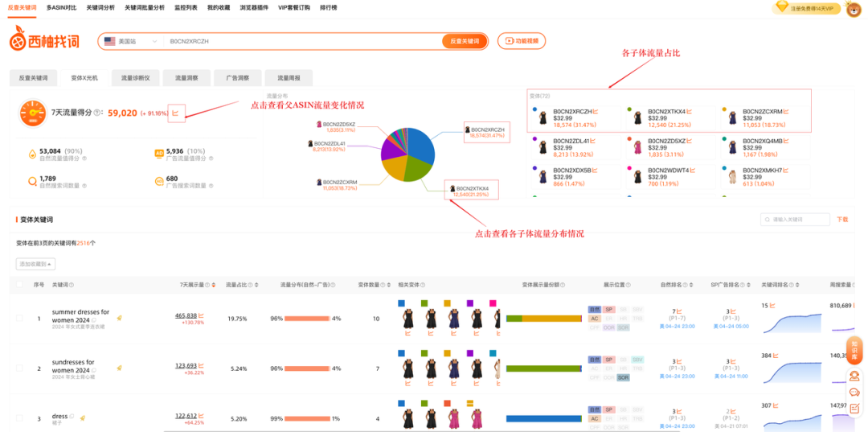868x432 pixels.
Task: Switch to the 流量周报 tab
Action: (x=289, y=79)
